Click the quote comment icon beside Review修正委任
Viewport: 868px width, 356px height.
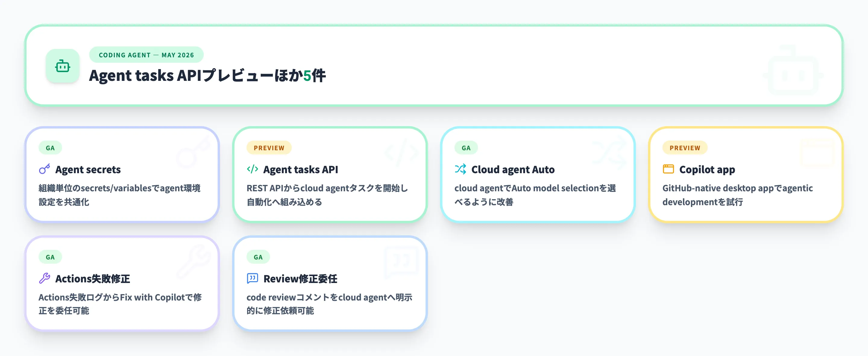tap(252, 278)
